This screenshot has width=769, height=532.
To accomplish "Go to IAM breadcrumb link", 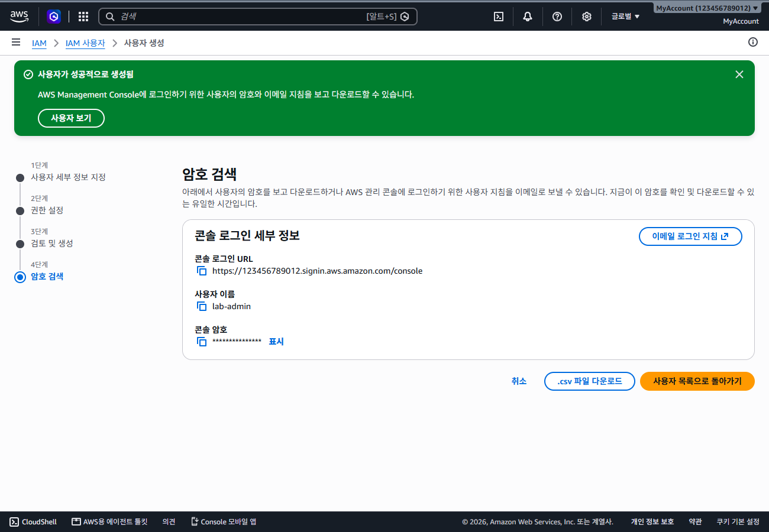I will click(39, 43).
